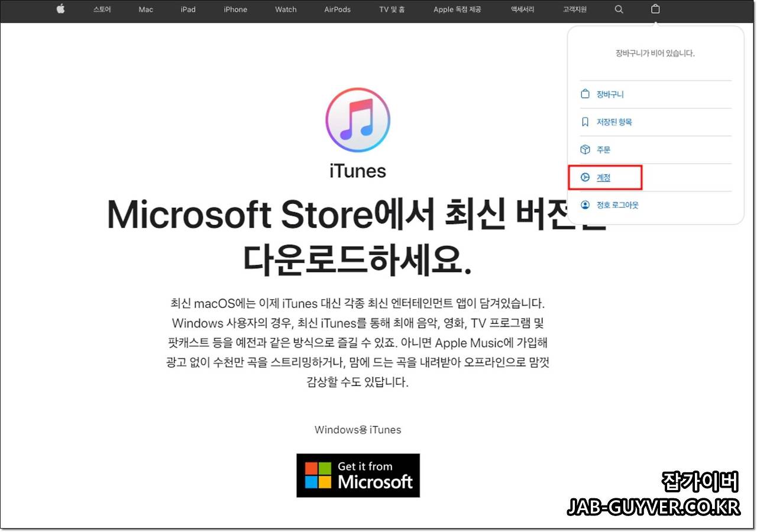Click 정호 로그아웃 to sign out
The image size is (757, 532).
(x=617, y=205)
